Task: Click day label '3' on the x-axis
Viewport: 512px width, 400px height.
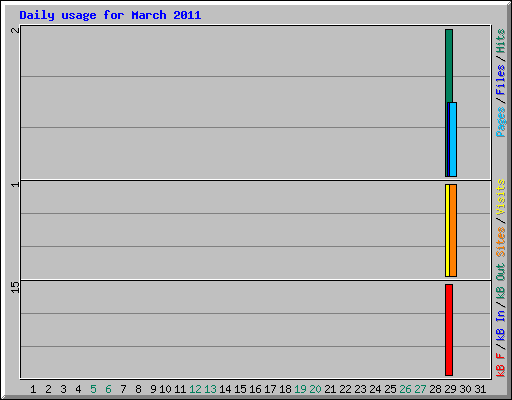Action: (x=63, y=389)
